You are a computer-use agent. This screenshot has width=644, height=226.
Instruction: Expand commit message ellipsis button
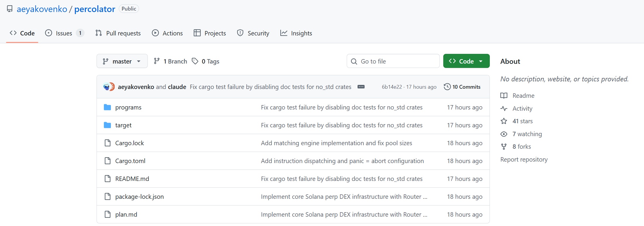click(361, 87)
